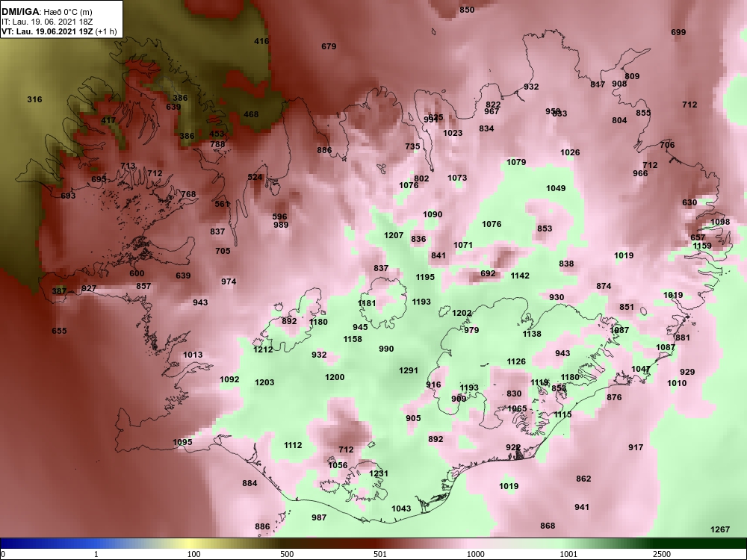This screenshot has width=747, height=560.
Task: Click the map value 655
Action: point(59,331)
